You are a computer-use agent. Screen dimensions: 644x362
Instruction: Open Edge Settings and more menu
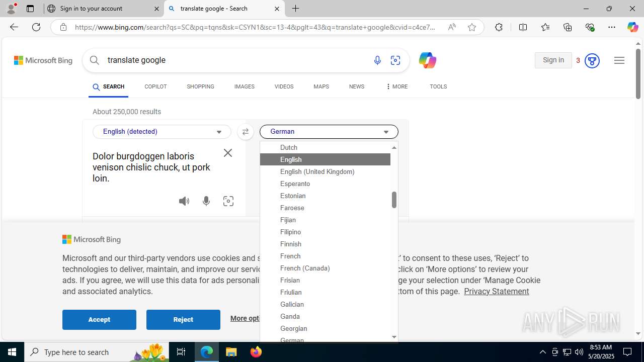(612, 27)
